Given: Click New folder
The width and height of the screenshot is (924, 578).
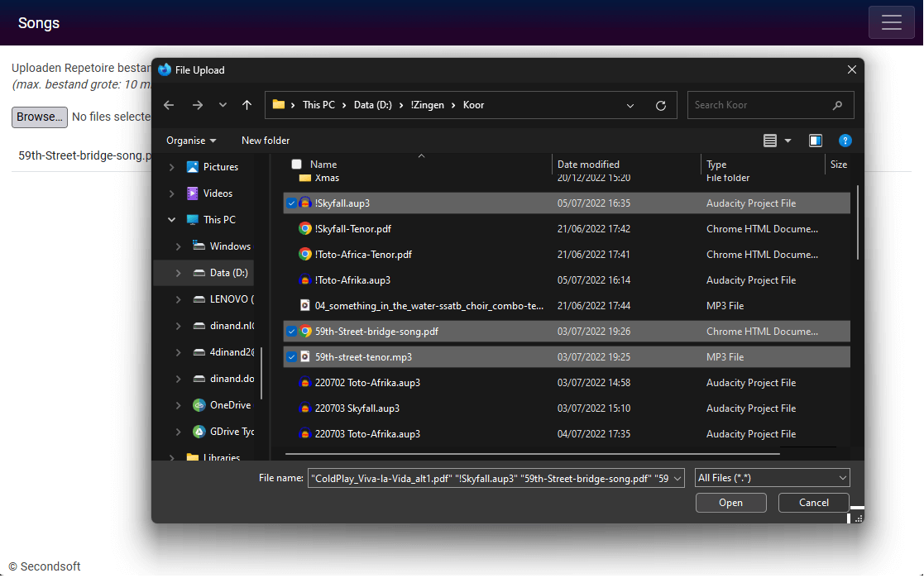Looking at the screenshot, I should (x=266, y=141).
